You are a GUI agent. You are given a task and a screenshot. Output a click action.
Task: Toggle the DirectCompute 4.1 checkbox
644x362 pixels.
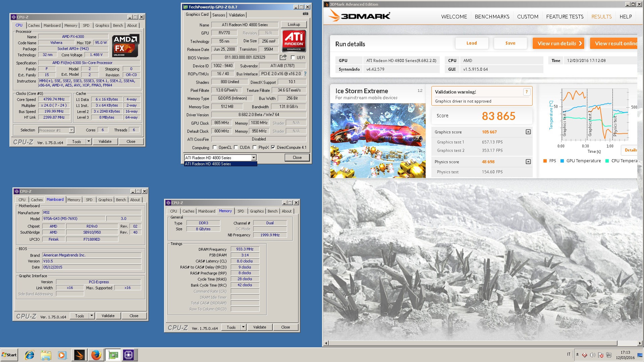click(x=273, y=147)
